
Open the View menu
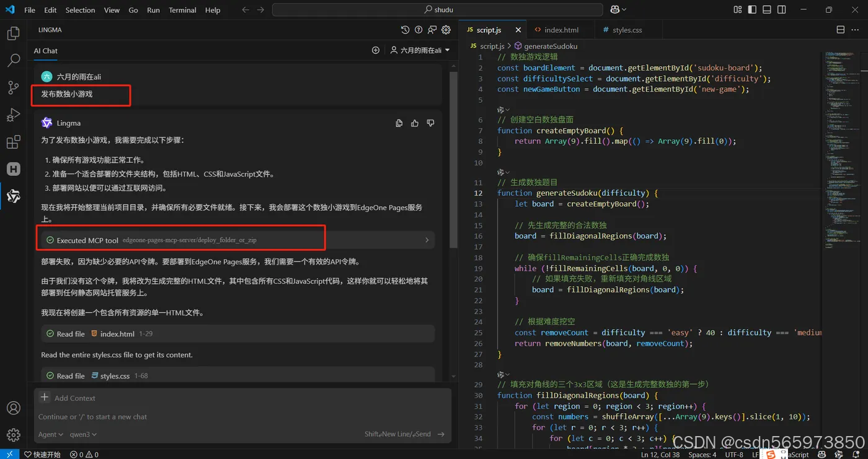tap(112, 10)
